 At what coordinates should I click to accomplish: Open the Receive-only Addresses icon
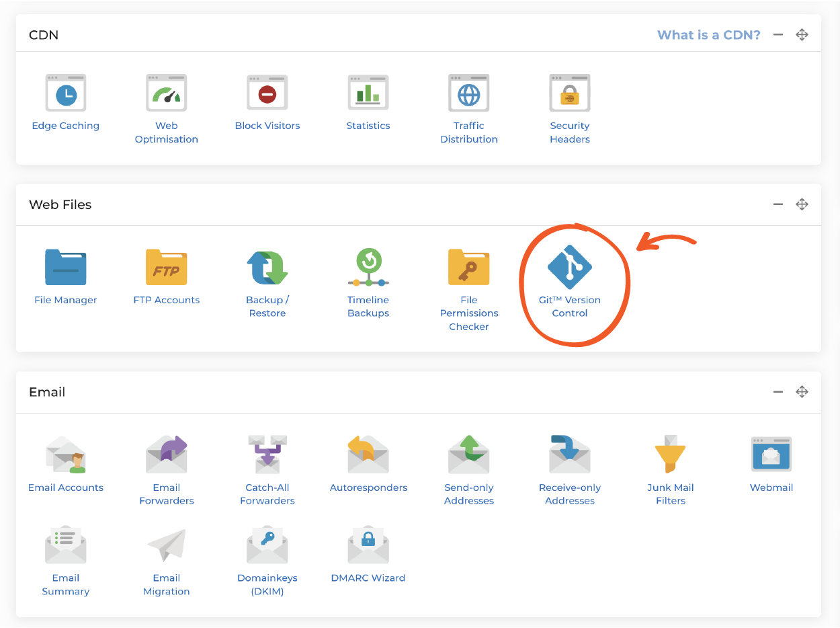(570, 455)
